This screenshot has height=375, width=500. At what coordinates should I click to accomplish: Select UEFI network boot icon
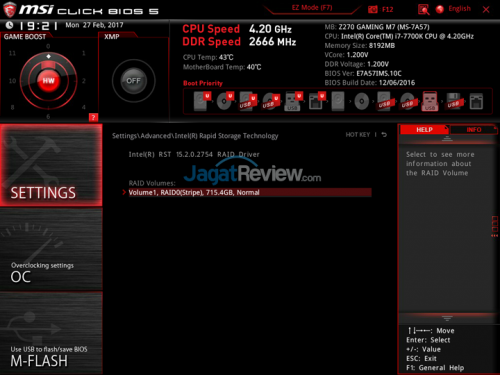click(x=316, y=101)
